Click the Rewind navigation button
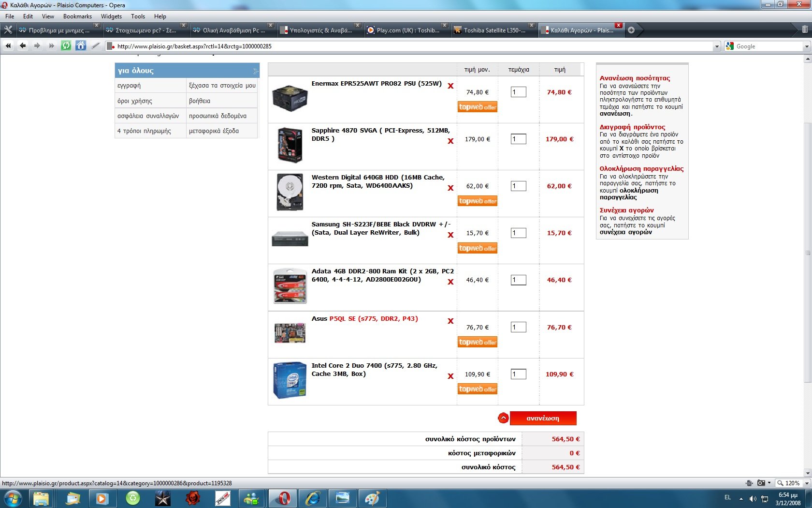812x508 pixels. coord(8,46)
